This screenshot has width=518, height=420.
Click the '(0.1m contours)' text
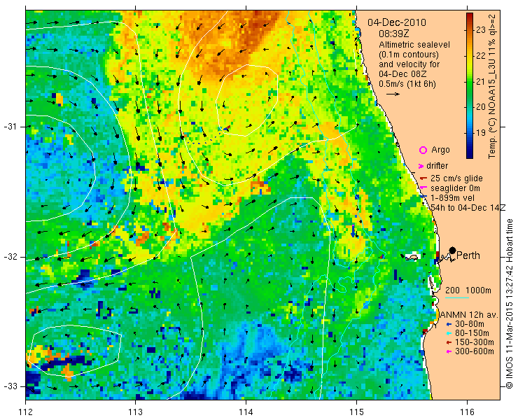(409, 54)
